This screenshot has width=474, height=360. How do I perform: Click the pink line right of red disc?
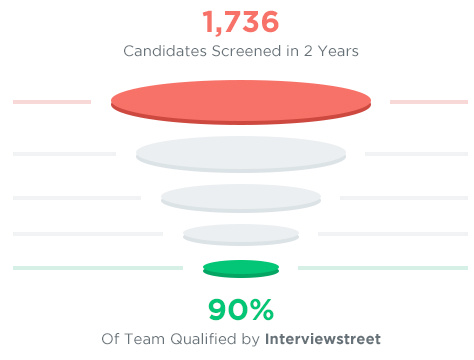pos(429,102)
